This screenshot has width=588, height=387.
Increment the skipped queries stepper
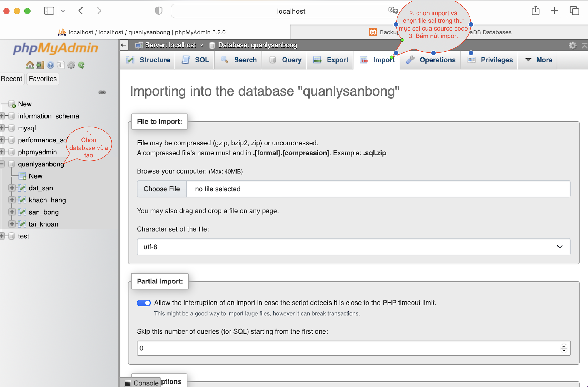pos(564,346)
